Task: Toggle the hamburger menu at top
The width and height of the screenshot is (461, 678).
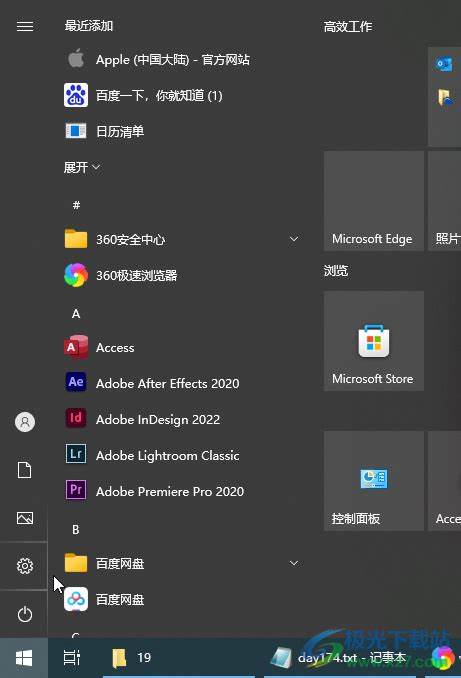Action: pos(25,26)
